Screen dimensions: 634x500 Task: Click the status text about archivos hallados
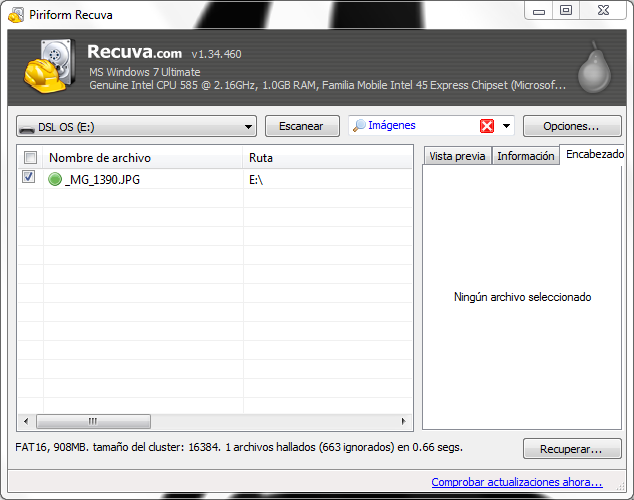point(239,447)
